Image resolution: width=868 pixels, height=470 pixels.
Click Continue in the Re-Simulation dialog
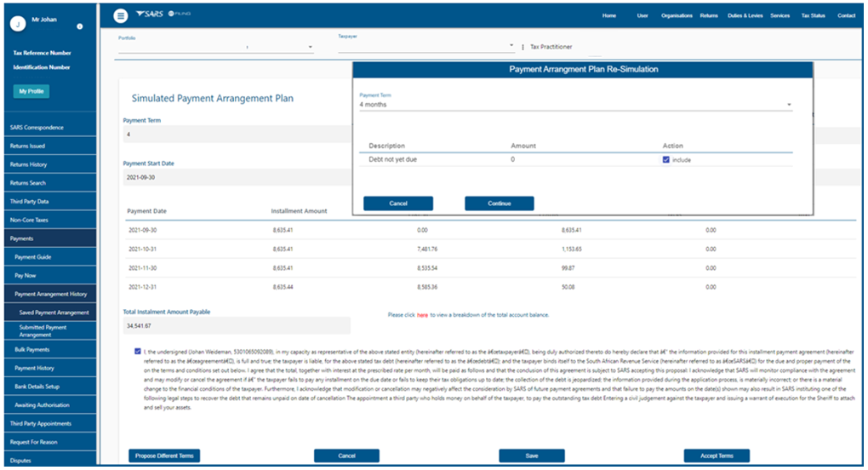tap(499, 203)
